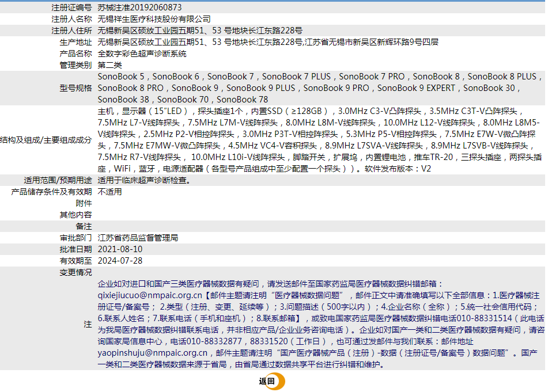Image resolution: width=548 pixels, height=392 pixels.
Task: Click software version text 软件发布版本：V2
Action: [398, 169]
